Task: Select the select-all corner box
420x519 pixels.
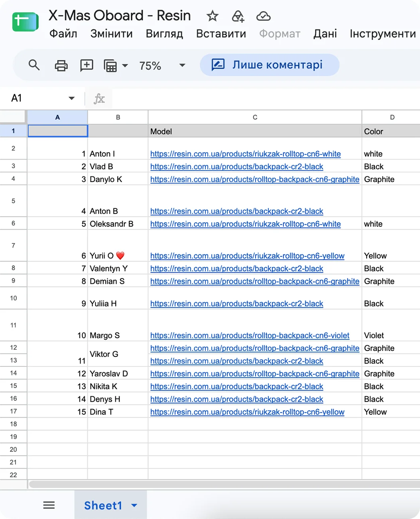Action: click(14, 117)
